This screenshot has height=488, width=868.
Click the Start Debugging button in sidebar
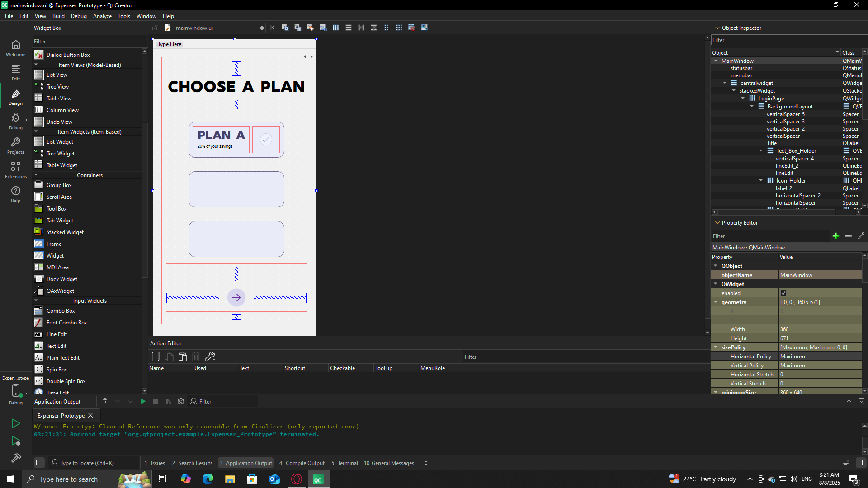16,441
